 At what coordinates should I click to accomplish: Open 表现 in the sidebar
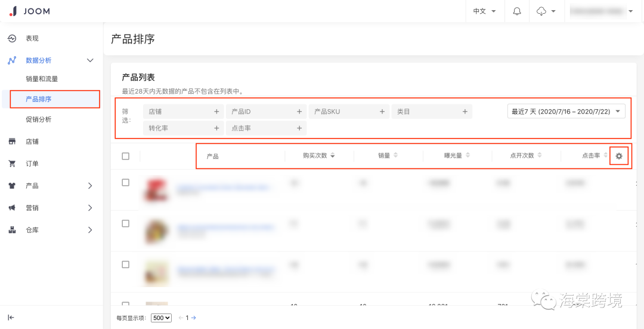(x=32, y=38)
